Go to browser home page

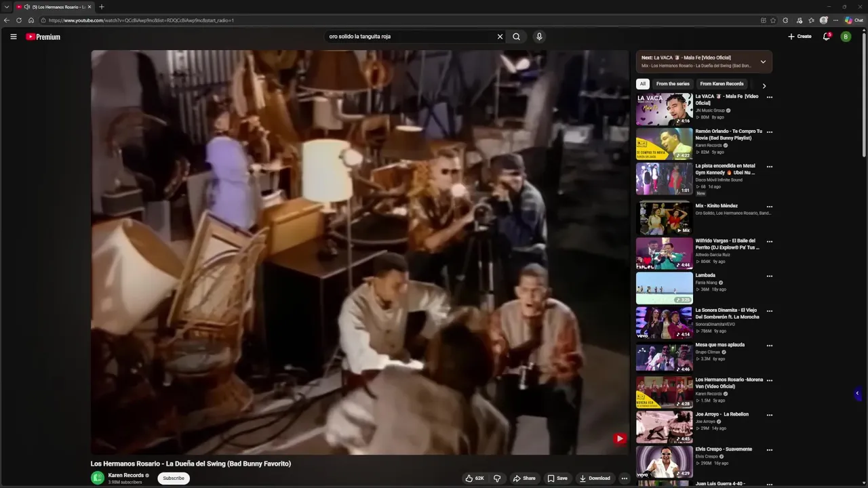coord(31,20)
